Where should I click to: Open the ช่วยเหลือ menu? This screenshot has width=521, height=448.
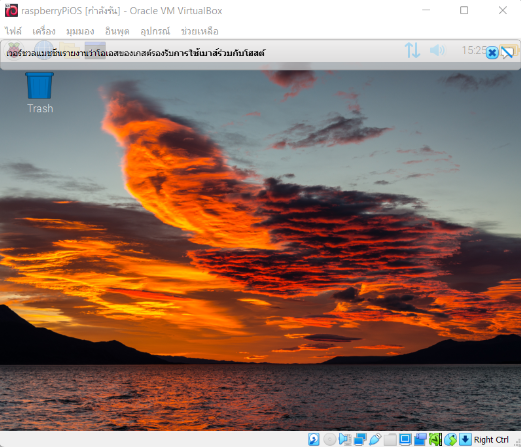(200, 31)
